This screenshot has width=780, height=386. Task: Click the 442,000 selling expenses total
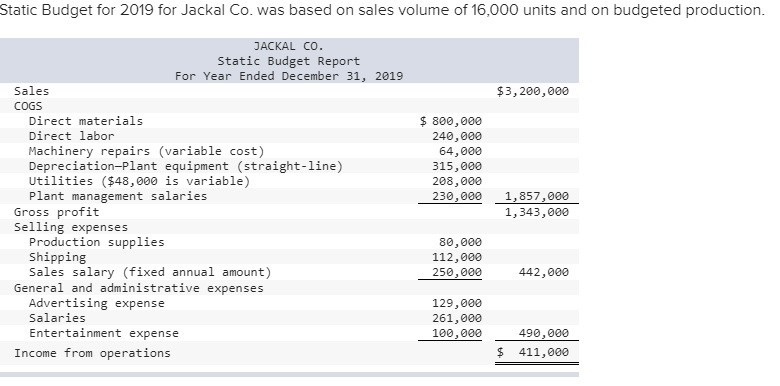point(544,272)
